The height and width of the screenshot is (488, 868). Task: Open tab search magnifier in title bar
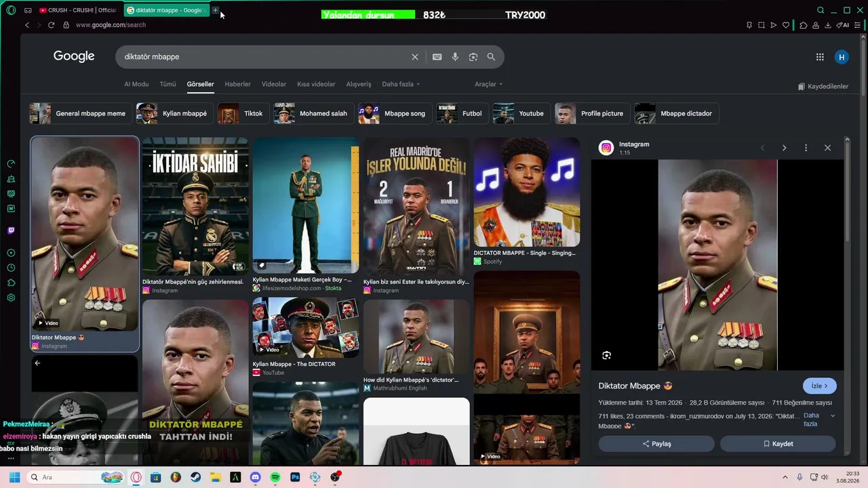pos(821,10)
